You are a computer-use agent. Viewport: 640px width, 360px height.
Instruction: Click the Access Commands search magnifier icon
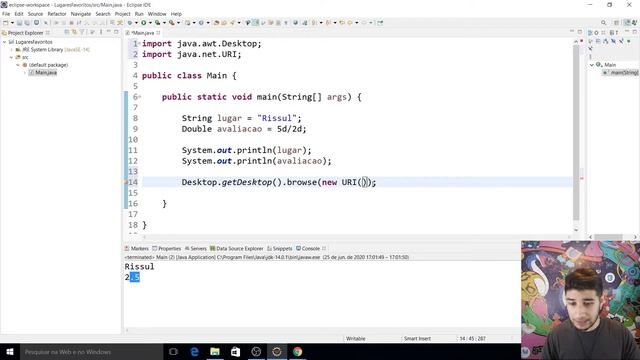pos(603,23)
